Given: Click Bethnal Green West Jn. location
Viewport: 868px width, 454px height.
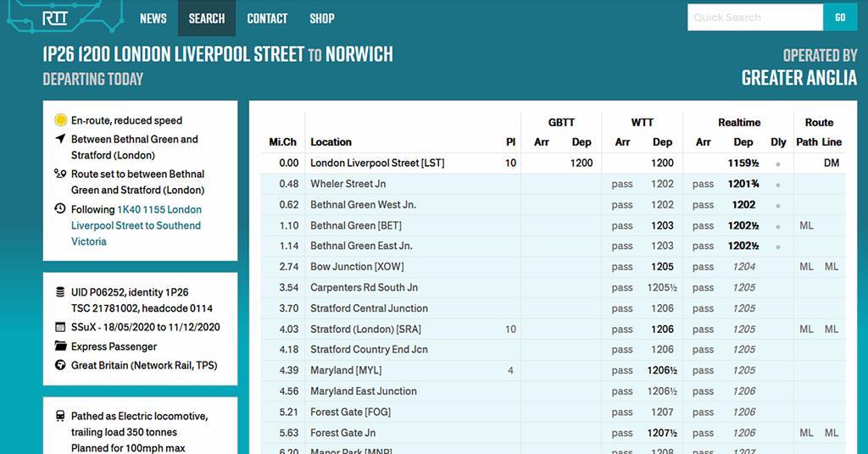Looking at the screenshot, I should click(363, 205).
